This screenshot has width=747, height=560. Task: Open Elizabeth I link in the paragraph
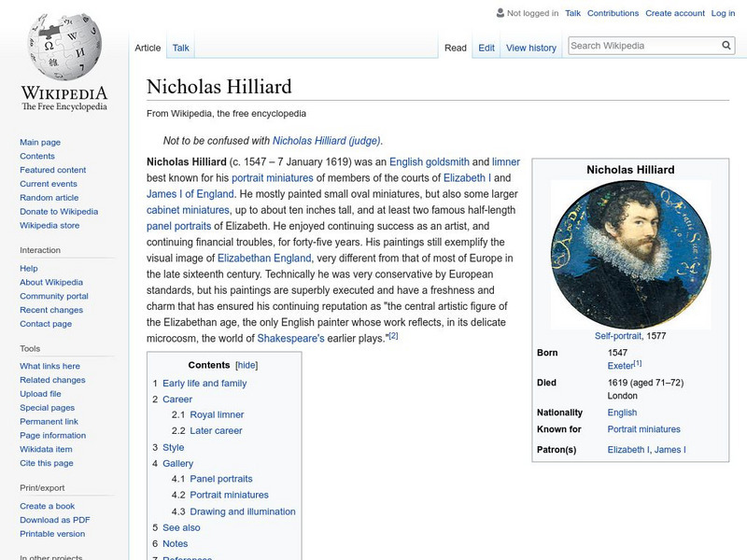pyautogui.click(x=468, y=178)
